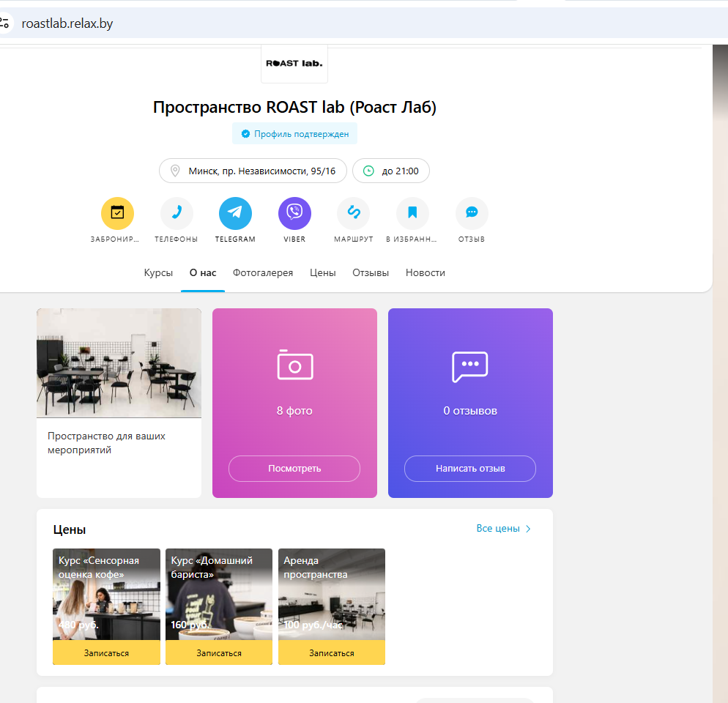Open the Курс «Сенсорная оценка кофе» image

pos(106,595)
